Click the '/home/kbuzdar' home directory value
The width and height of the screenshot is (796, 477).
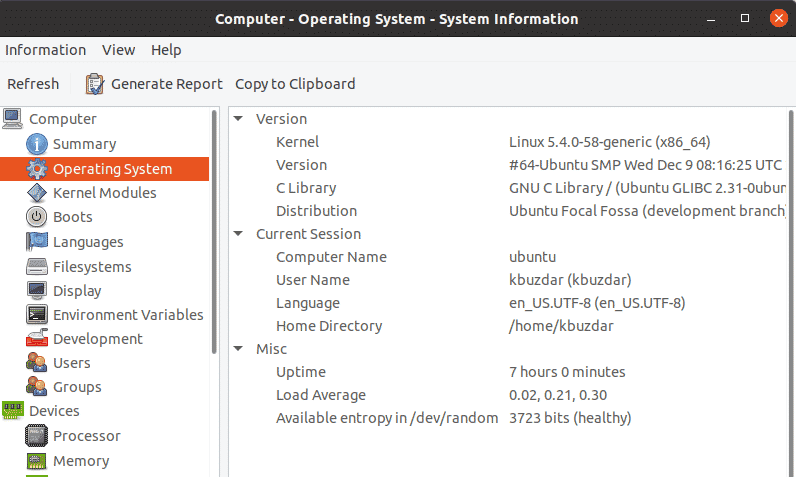coord(561,326)
